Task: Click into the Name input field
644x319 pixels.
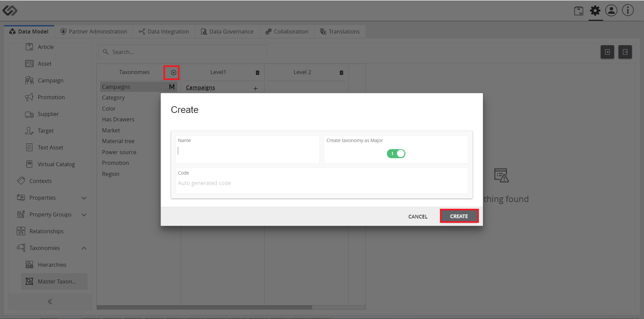Action: 247,149
